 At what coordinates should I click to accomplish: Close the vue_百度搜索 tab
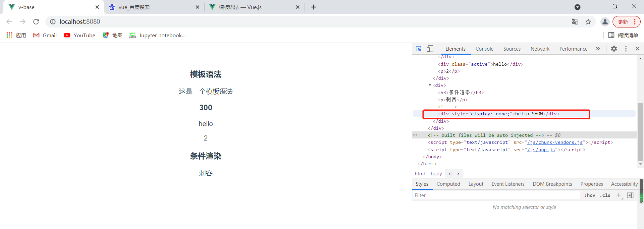[x=197, y=7]
